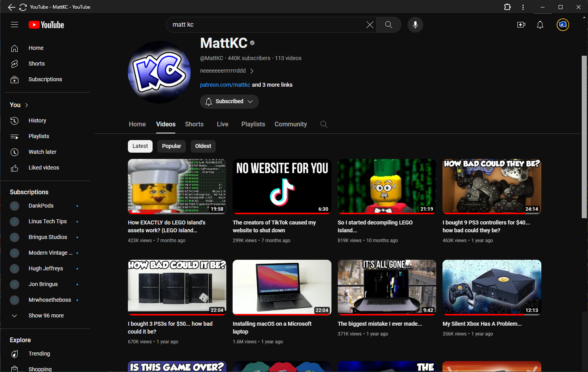Select the Popular filter chip
Viewport: 588px width, 372px height.
[x=171, y=146]
